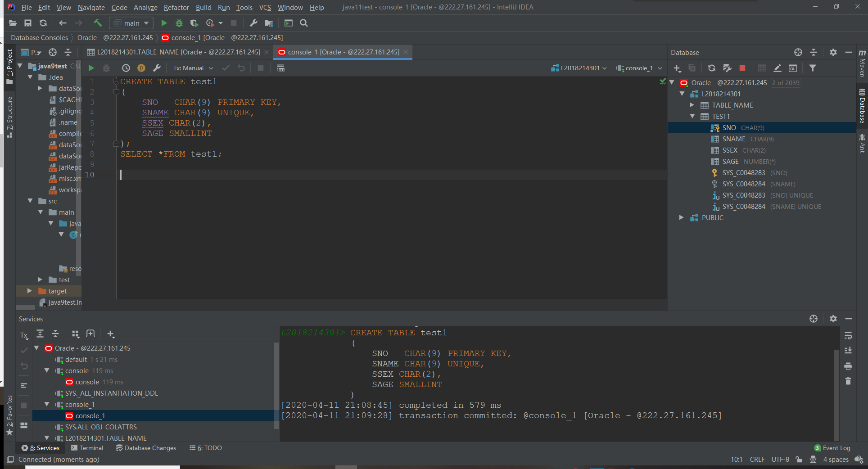Open 6: TODO tool window
This screenshot has height=469, width=868.
point(206,448)
